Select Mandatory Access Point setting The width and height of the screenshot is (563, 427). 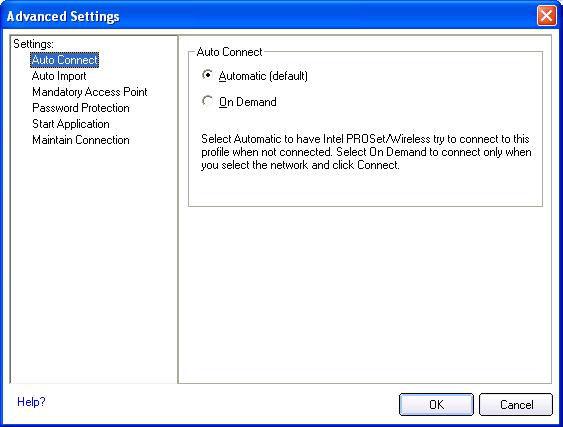point(90,92)
